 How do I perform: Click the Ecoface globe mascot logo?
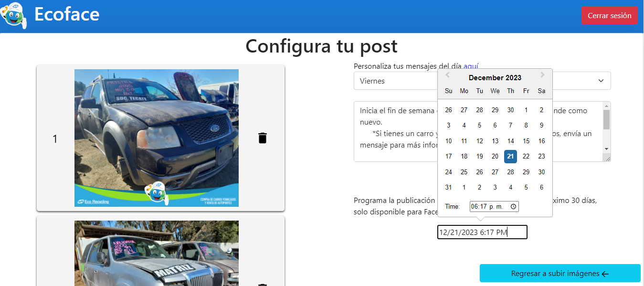pos(14,15)
